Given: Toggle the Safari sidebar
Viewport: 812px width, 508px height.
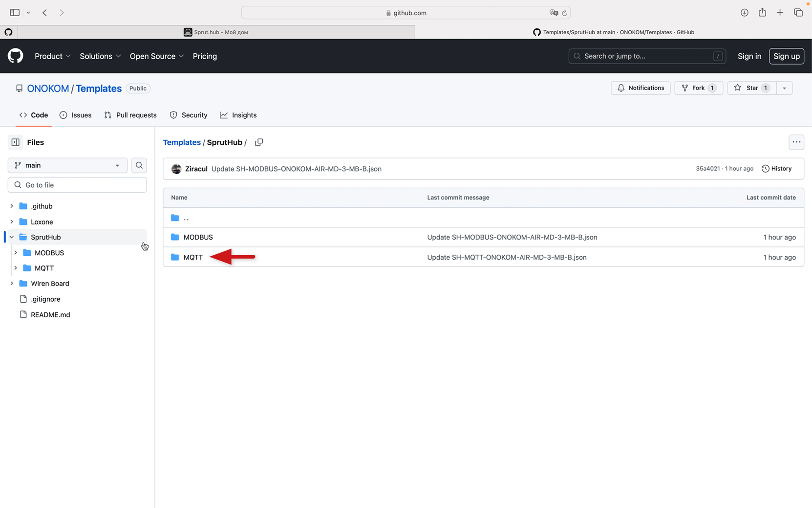Looking at the screenshot, I should tap(15, 13).
